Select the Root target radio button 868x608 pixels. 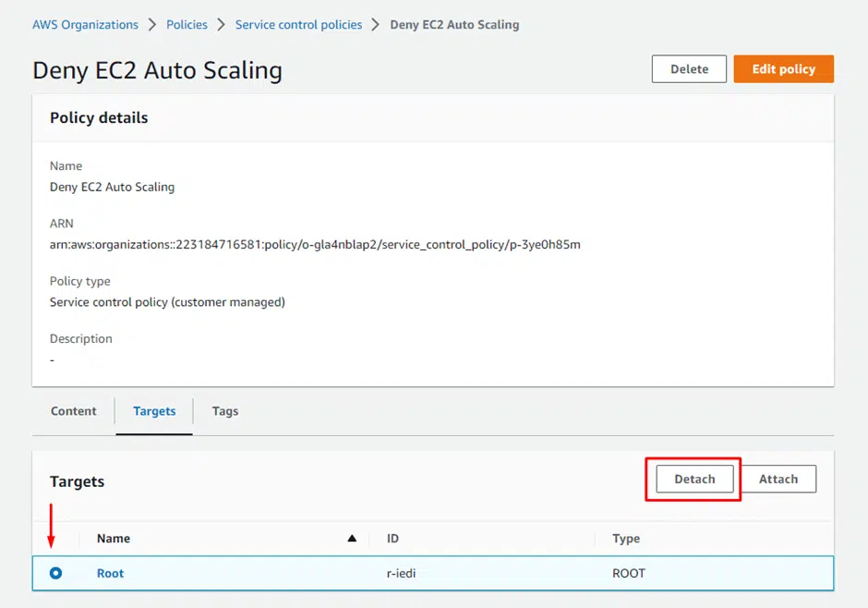[56, 573]
